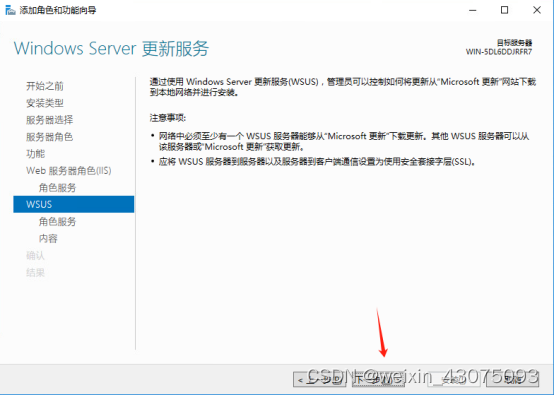The width and height of the screenshot is (554, 395).
Task: Open the 安装类型 step in the sidebar
Action: pyautogui.click(x=45, y=103)
